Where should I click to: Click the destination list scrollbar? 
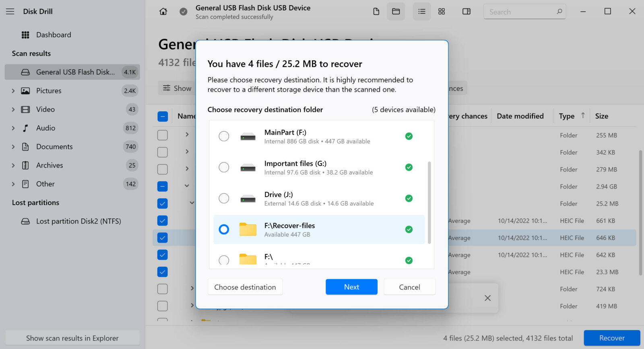(x=429, y=202)
